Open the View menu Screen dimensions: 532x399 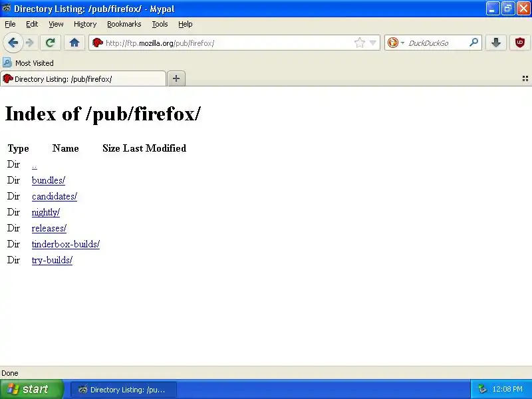pos(56,24)
